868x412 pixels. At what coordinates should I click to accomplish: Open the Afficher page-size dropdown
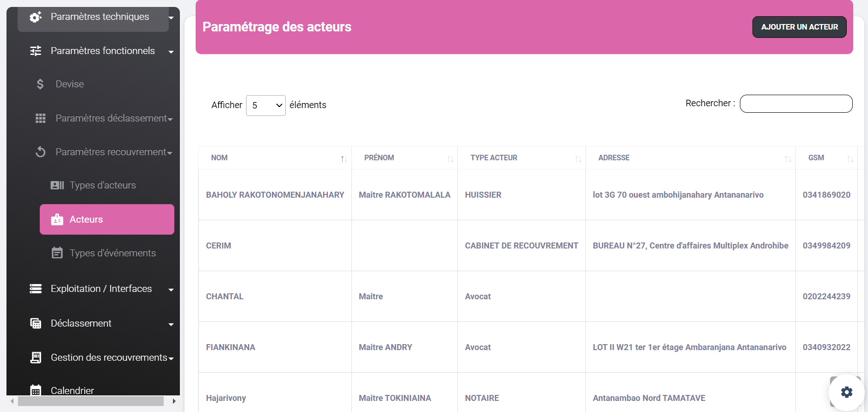(265, 105)
